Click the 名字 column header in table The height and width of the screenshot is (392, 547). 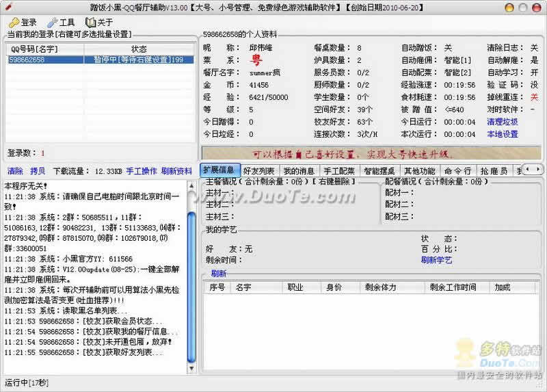click(256, 287)
